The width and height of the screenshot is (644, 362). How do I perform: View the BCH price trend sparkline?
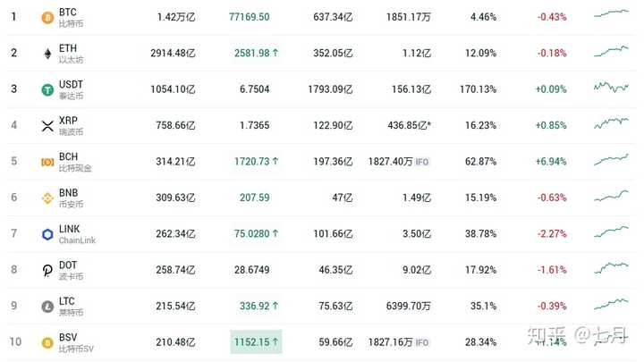(611, 160)
